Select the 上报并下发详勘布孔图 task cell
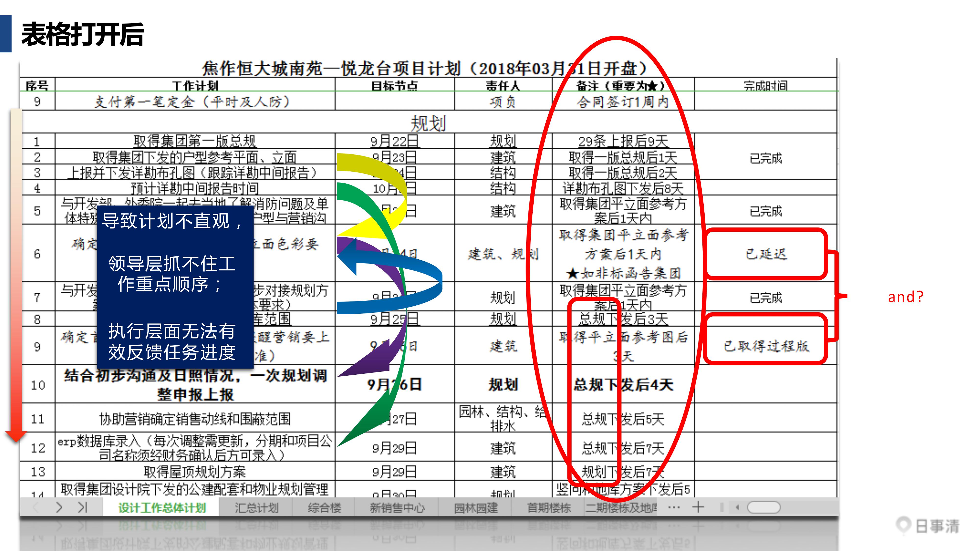The width and height of the screenshot is (980, 551). click(195, 172)
